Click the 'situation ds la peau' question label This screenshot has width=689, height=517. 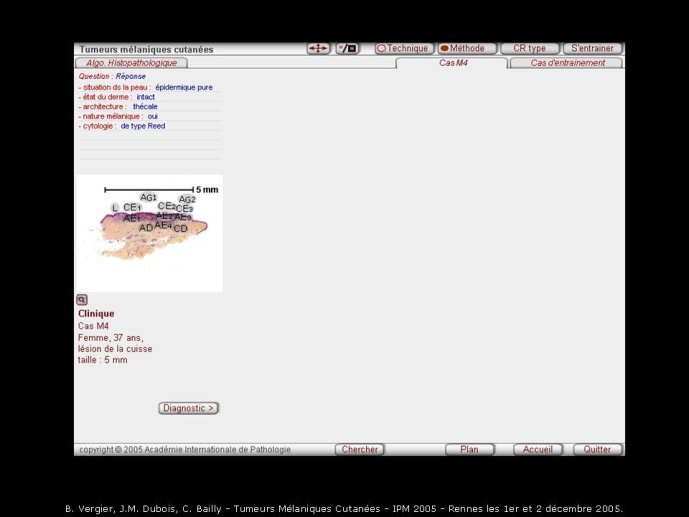point(115,87)
